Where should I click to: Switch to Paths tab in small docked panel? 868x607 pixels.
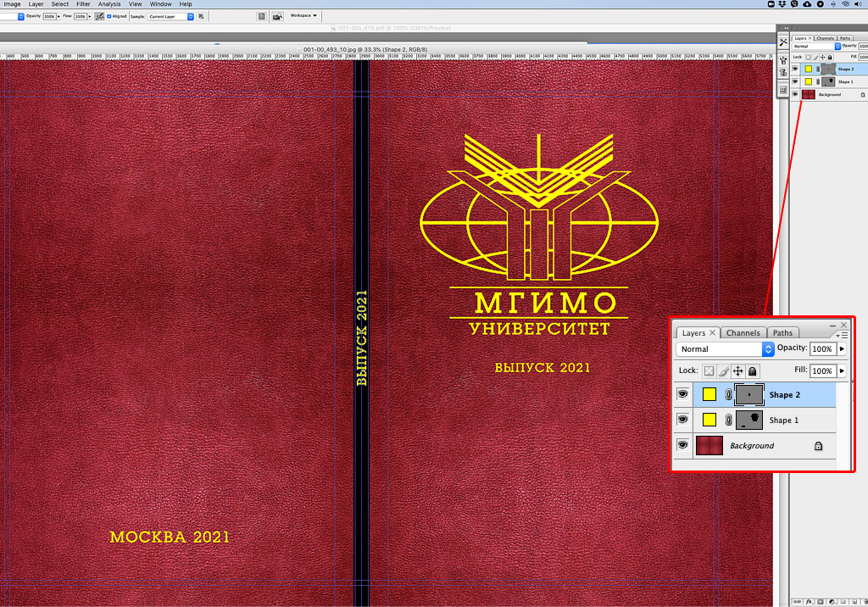click(845, 38)
